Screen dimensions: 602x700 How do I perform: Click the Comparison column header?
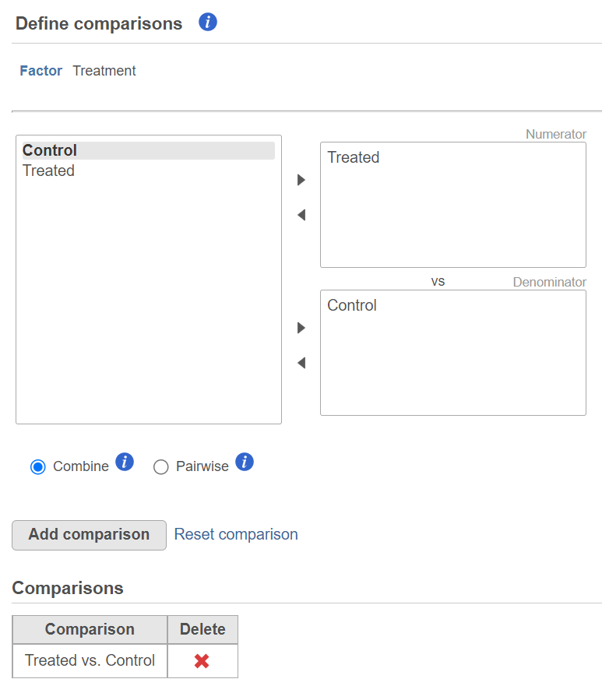click(x=90, y=629)
